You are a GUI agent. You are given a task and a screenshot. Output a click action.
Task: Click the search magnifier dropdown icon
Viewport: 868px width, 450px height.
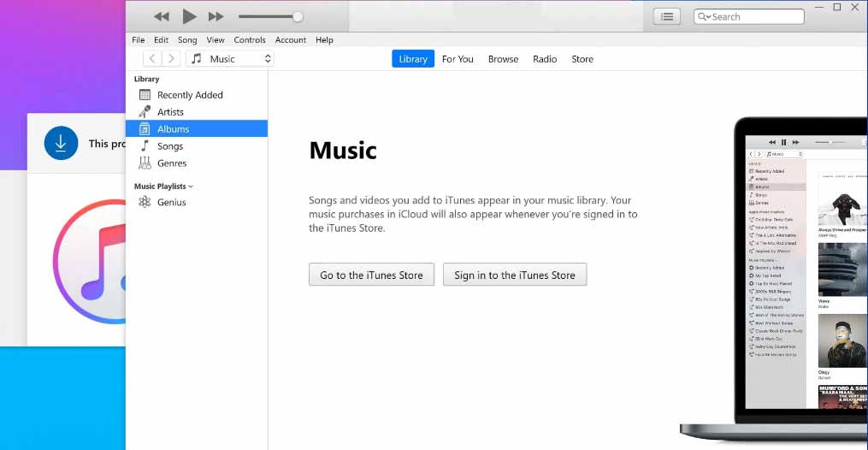pyautogui.click(x=704, y=16)
